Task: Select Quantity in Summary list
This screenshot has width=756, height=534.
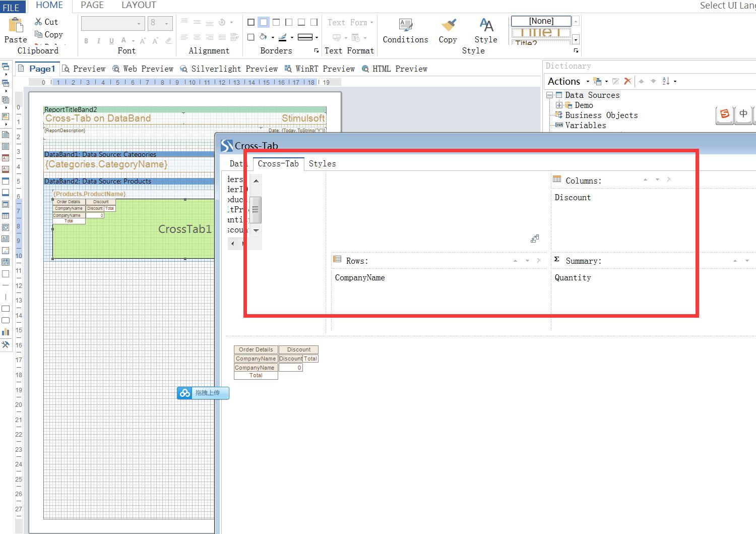Action: [x=573, y=277]
